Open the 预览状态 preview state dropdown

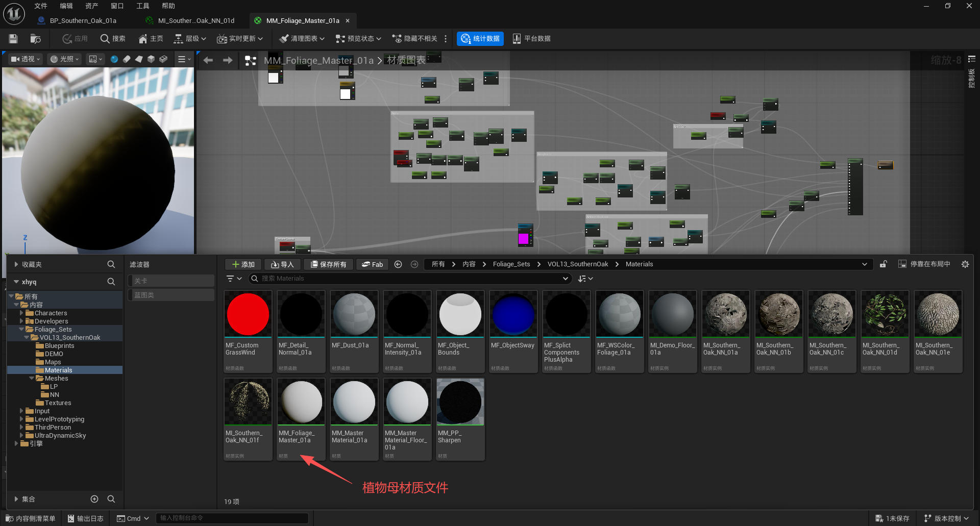pyautogui.click(x=358, y=39)
